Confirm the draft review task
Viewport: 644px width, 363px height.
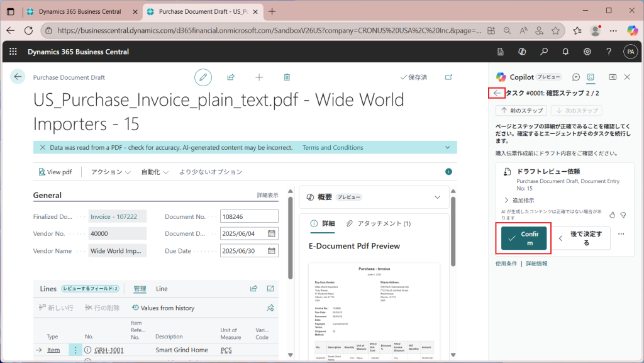pyautogui.click(x=524, y=238)
